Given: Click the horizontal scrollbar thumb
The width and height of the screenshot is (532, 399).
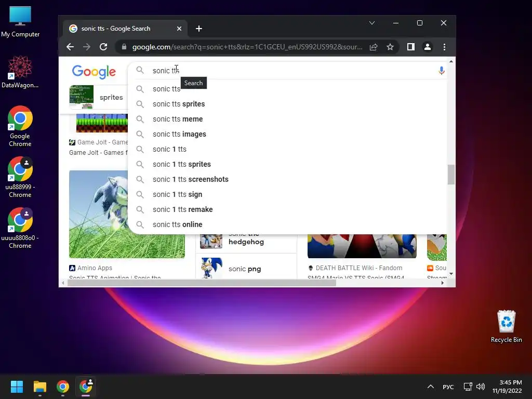Looking at the screenshot, I should tap(202, 283).
